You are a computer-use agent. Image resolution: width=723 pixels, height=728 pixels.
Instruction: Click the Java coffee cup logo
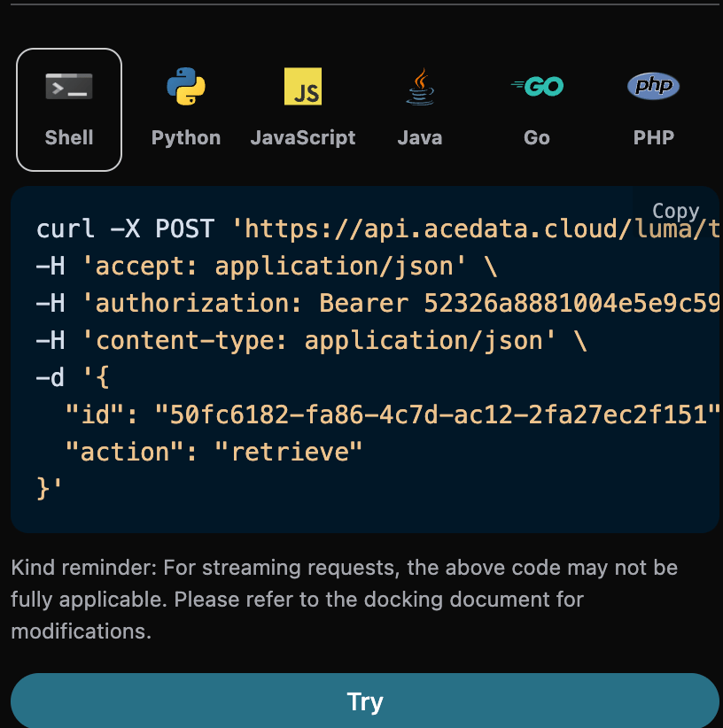pos(420,87)
